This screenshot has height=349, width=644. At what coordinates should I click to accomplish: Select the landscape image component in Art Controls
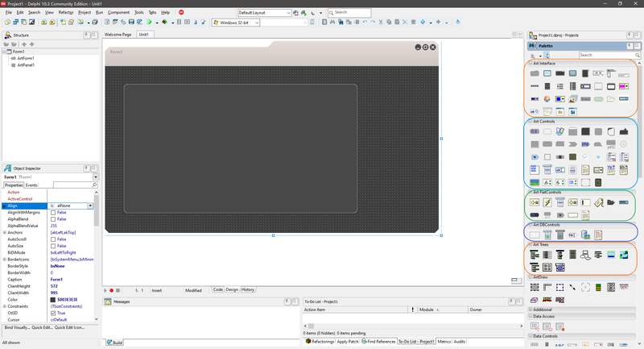click(x=535, y=182)
